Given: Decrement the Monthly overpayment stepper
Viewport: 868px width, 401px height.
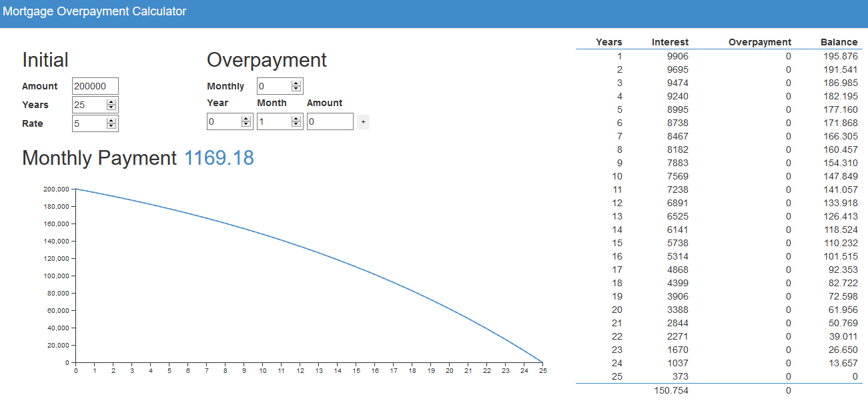Looking at the screenshot, I should point(297,89).
